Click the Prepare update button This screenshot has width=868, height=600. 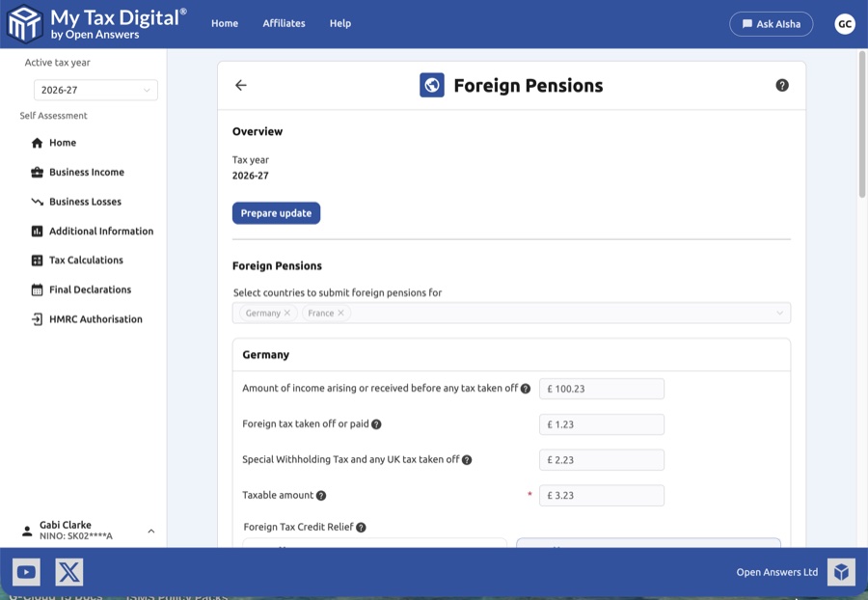click(x=276, y=212)
